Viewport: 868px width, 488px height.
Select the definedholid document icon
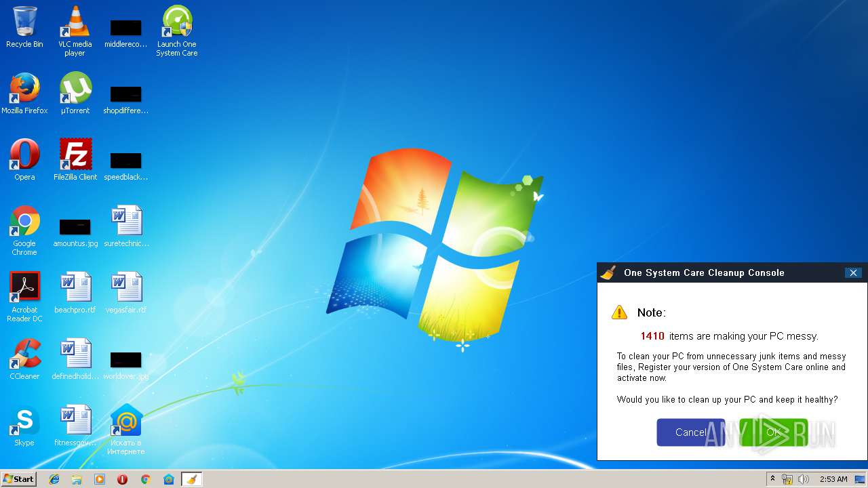tap(75, 359)
